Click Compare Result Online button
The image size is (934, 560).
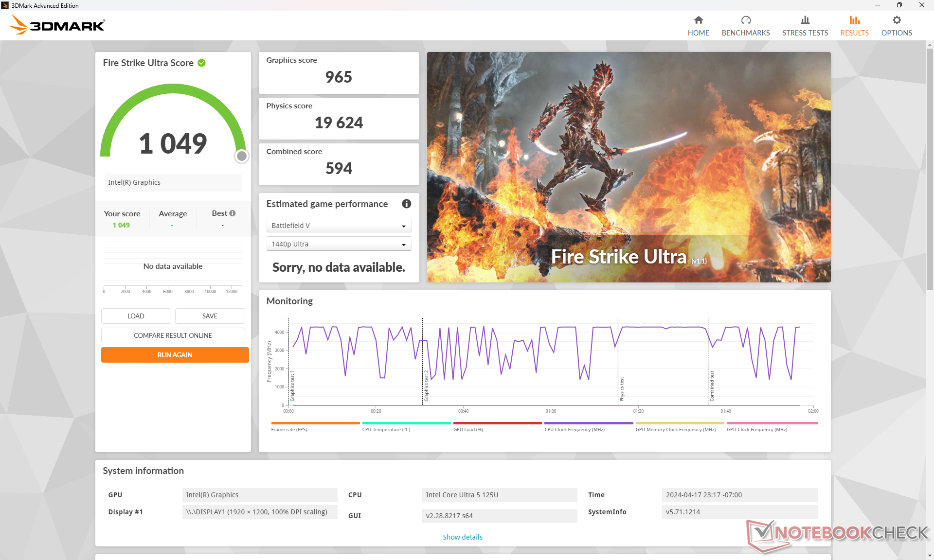tap(173, 335)
